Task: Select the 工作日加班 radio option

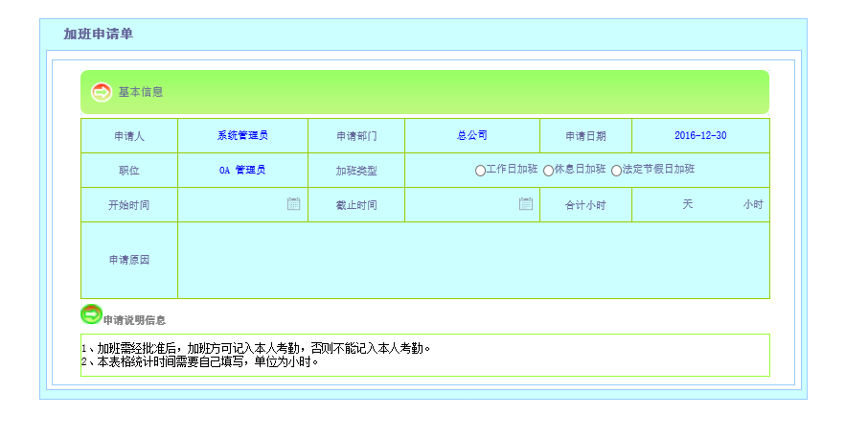Action: (x=481, y=171)
